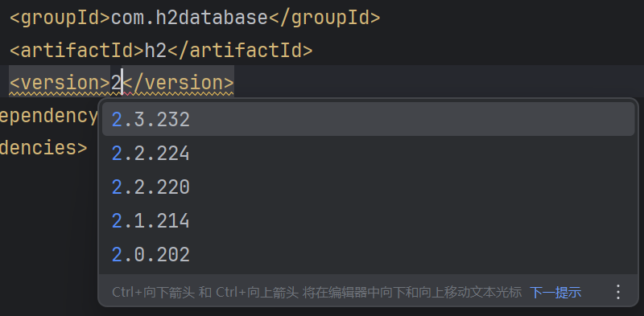The height and width of the screenshot is (316, 644).
Task: Click the opening artifactId tag
Action: (77, 51)
